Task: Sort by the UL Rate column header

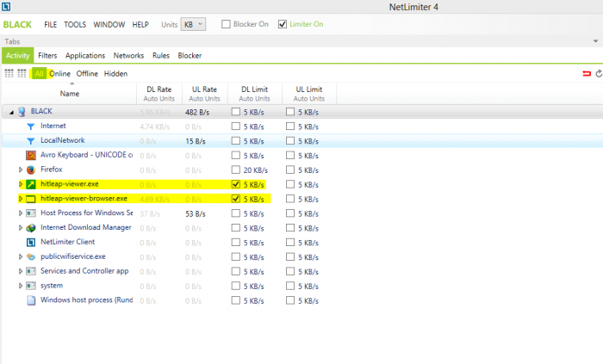Action: pyautogui.click(x=205, y=93)
